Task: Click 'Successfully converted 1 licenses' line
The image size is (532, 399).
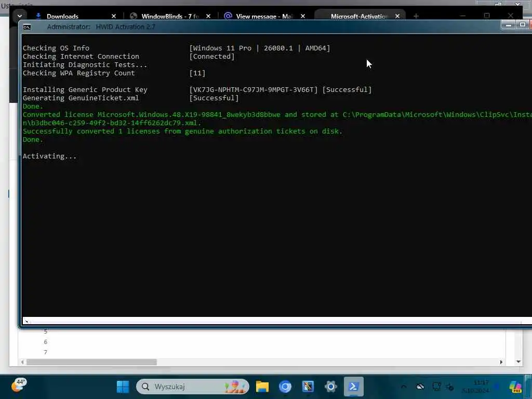Action: point(182,131)
